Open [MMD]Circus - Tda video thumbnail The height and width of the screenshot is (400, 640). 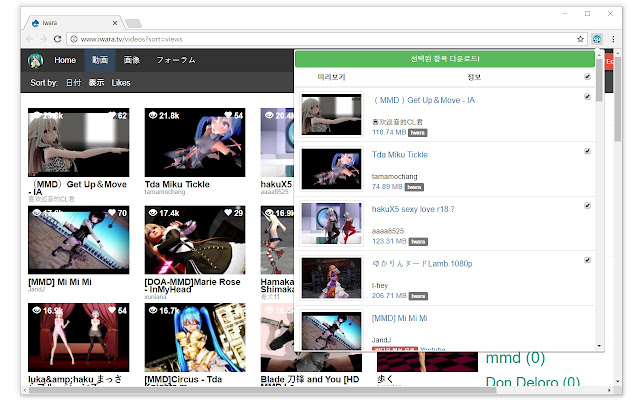195,337
